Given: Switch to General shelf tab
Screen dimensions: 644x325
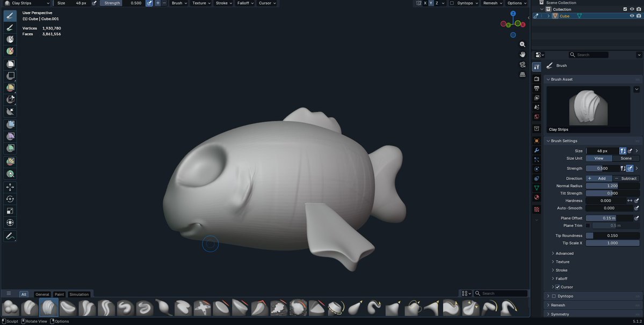Looking at the screenshot, I should [x=42, y=294].
